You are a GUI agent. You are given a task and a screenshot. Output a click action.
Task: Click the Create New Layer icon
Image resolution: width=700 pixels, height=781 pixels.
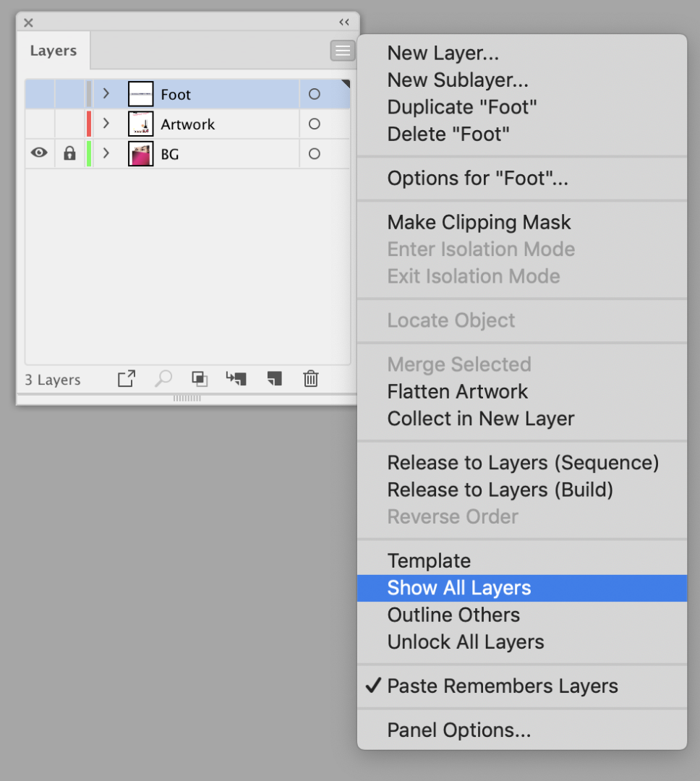click(273, 379)
